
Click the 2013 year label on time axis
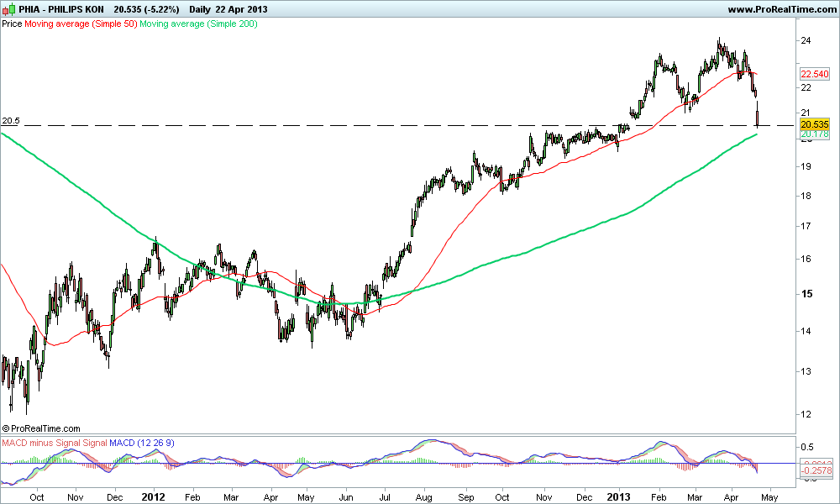click(620, 497)
